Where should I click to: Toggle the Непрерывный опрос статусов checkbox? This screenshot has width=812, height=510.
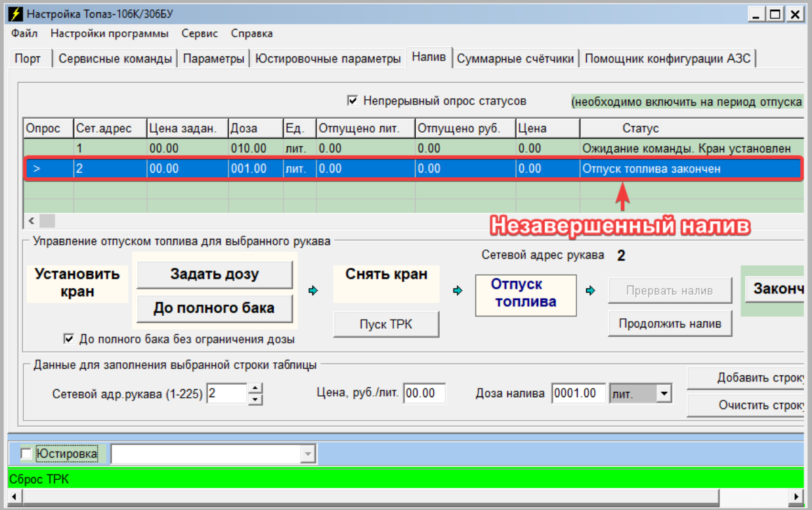353,101
